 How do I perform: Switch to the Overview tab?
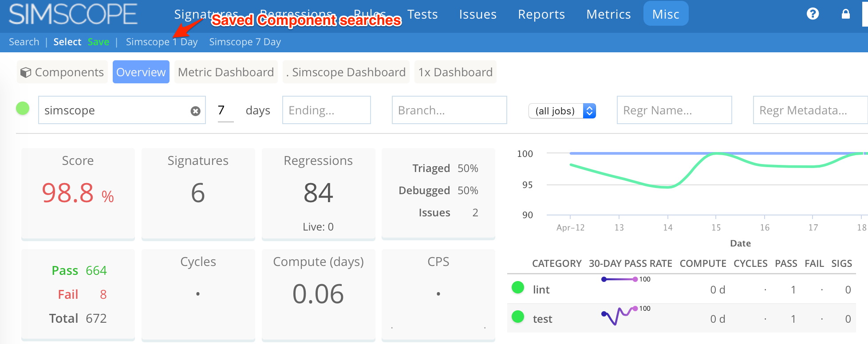(x=141, y=72)
